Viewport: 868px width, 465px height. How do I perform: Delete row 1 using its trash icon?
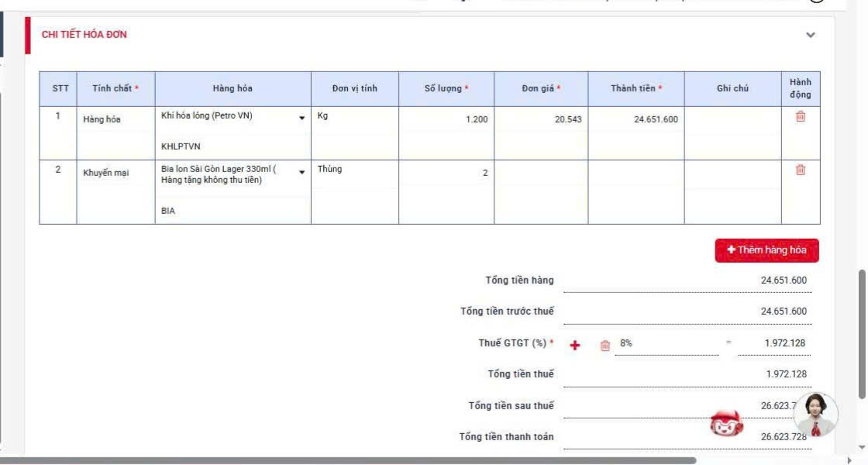coord(800,117)
